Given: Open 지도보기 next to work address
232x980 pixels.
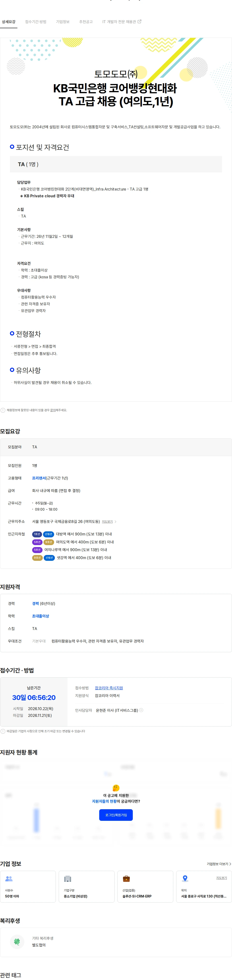Looking at the screenshot, I should coord(108,521).
